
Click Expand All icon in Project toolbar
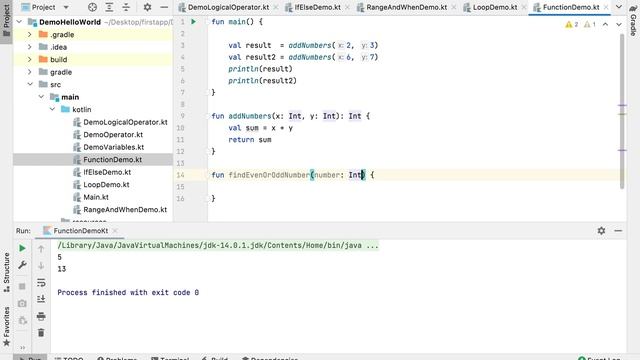pyautogui.click(x=109, y=7)
